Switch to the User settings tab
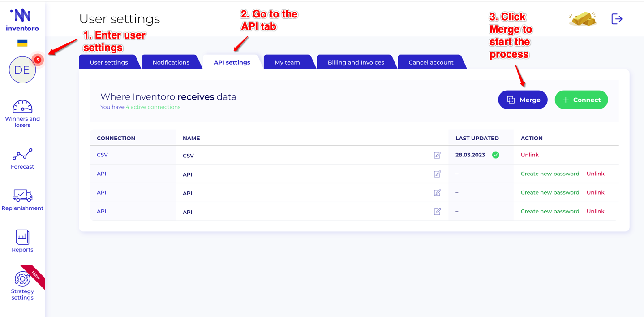The width and height of the screenshot is (644, 317). (x=109, y=62)
